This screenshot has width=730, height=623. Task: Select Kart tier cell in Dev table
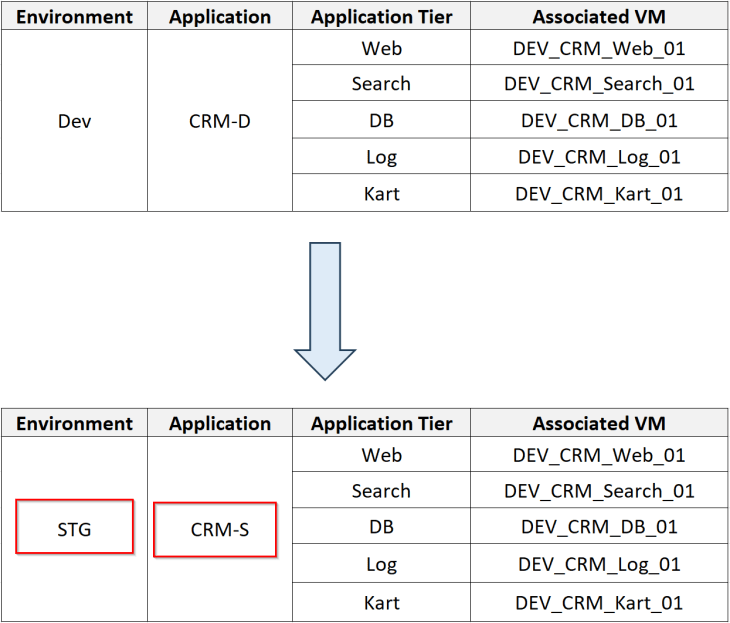(382, 194)
